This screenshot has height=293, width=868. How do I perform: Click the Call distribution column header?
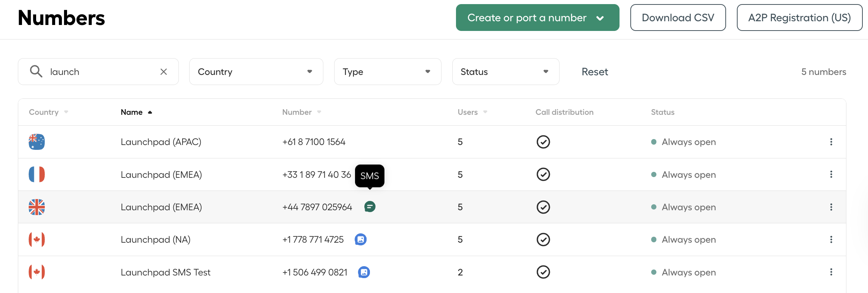[x=564, y=112]
